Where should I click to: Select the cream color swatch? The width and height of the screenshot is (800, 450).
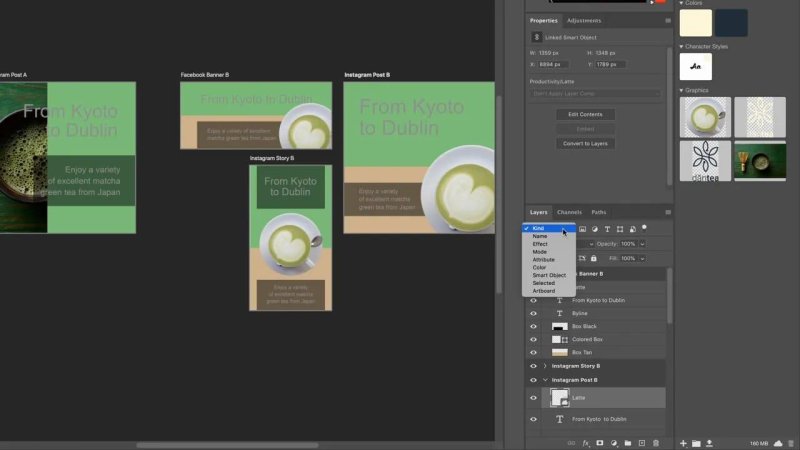695,22
